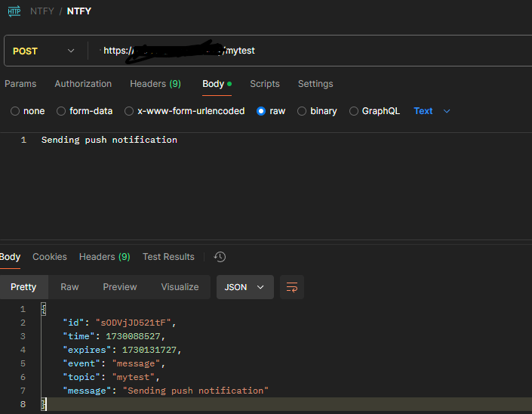Switch to the request Body tab
Screen dimensions: 532x414
click(217, 84)
